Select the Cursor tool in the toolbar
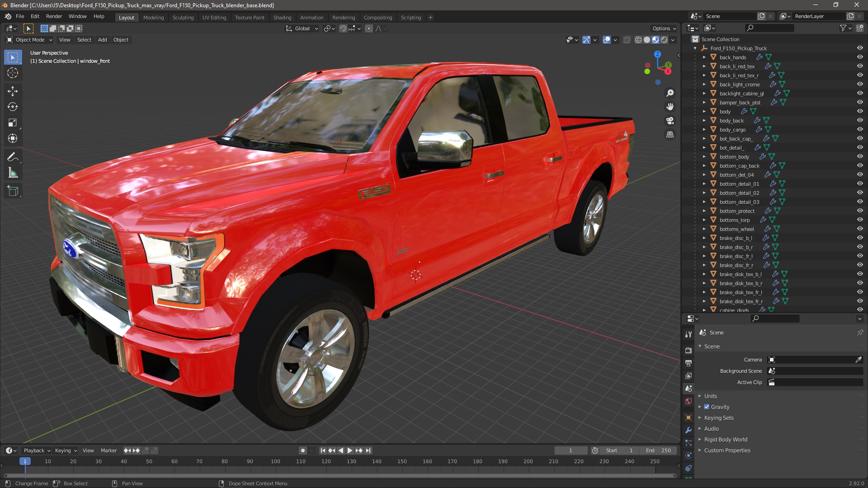868x488 pixels. point(13,73)
